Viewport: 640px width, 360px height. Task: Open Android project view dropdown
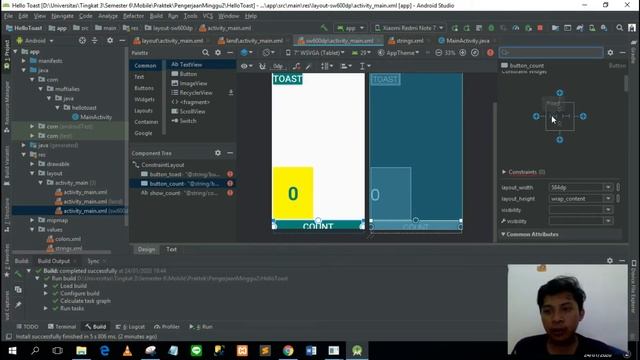point(35,40)
